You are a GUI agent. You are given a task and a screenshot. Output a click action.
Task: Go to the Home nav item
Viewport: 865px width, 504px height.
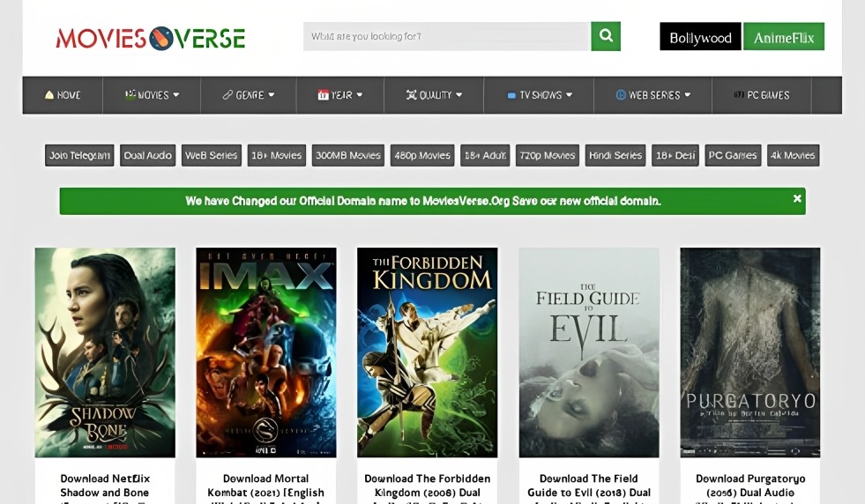pyautogui.click(x=63, y=95)
